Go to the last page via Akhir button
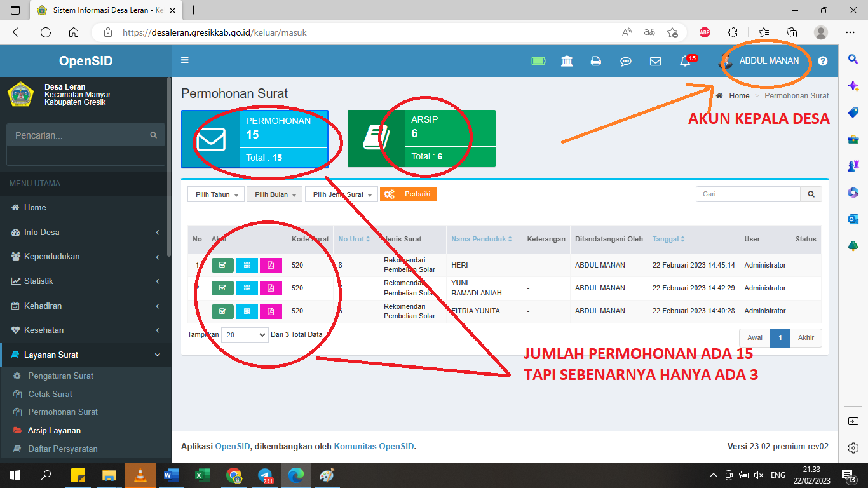 click(806, 337)
